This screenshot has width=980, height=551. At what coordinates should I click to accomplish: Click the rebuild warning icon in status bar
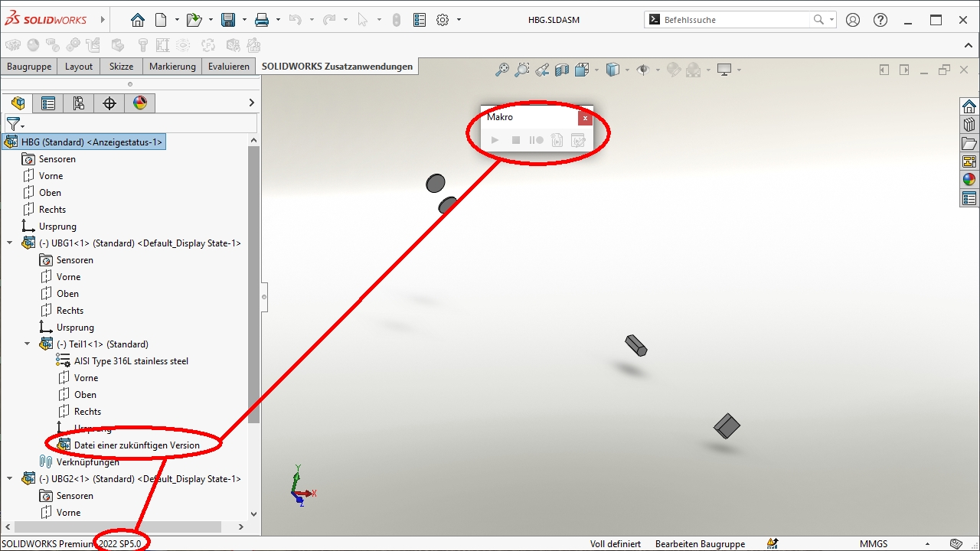774,543
